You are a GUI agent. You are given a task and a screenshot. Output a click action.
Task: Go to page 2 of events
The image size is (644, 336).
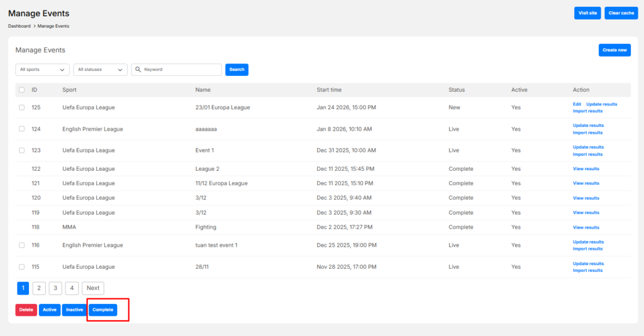[39, 288]
